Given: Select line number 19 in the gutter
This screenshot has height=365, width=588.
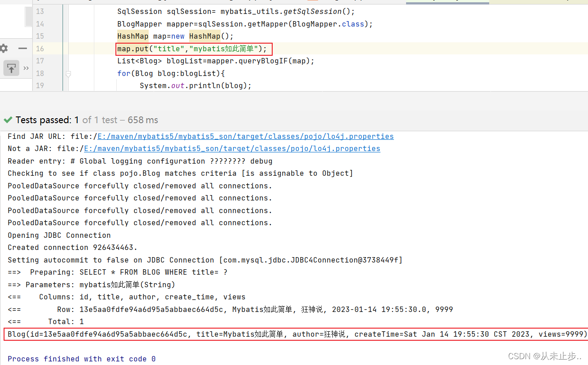Looking at the screenshot, I should pyautogui.click(x=40, y=85).
